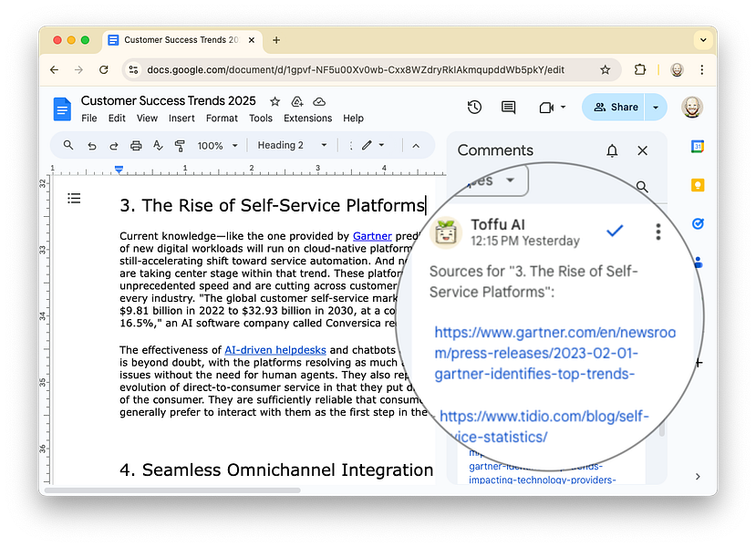Screen dimensions: 756x547
Task: Click the docs.google.com address bar
Action: point(356,70)
